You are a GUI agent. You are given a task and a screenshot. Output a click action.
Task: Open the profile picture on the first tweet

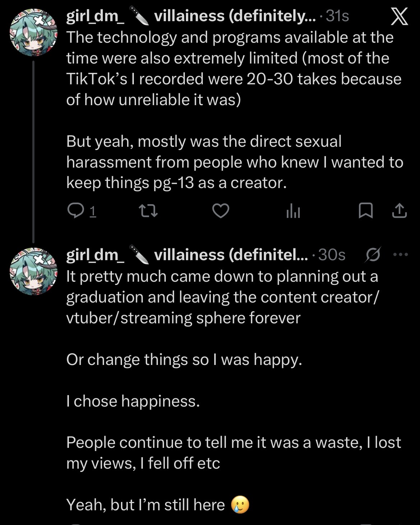tap(34, 33)
